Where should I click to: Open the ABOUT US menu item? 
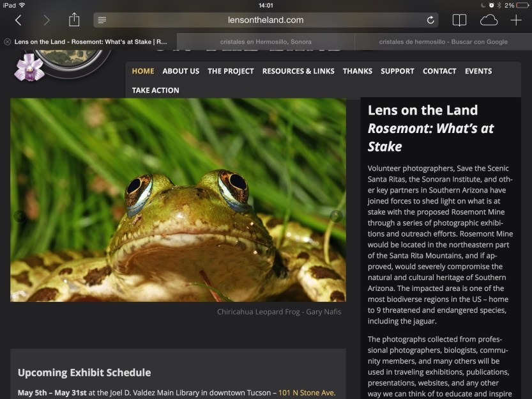click(x=181, y=72)
